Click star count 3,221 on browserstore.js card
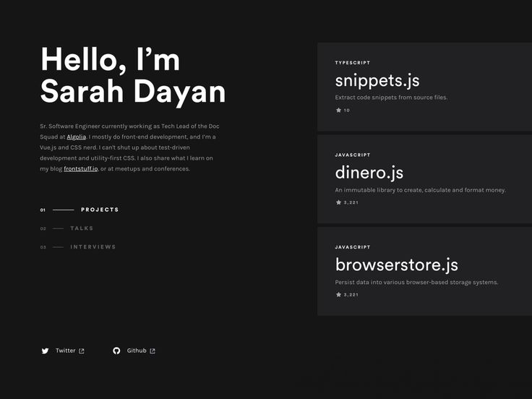The width and height of the screenshot is (532, 399). tap(351, 295)
